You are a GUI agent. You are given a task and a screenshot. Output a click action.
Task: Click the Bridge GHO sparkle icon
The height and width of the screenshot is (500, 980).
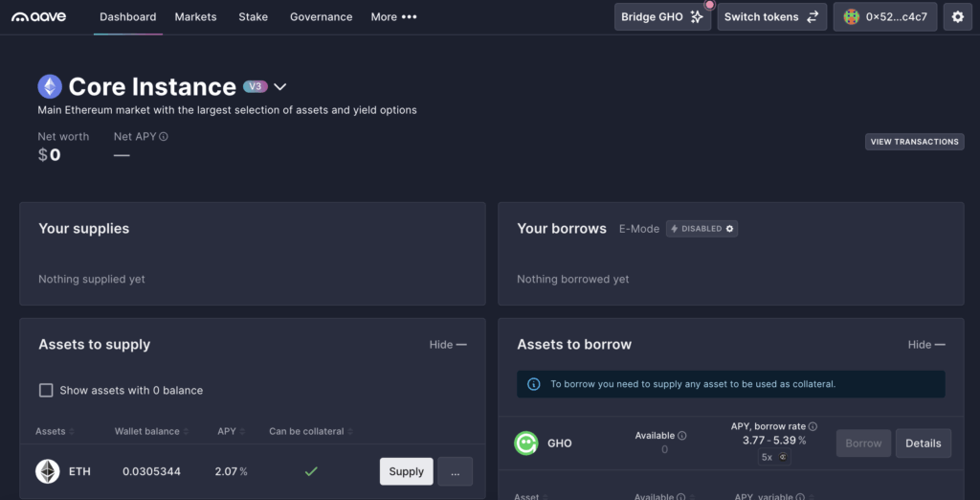pyautogui.click(x=697, y=17)
